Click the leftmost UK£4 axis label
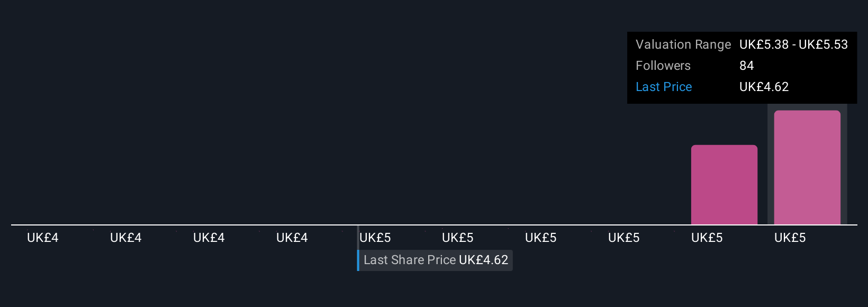This screenshot has width=868, height=307. [x=43, y=238]
